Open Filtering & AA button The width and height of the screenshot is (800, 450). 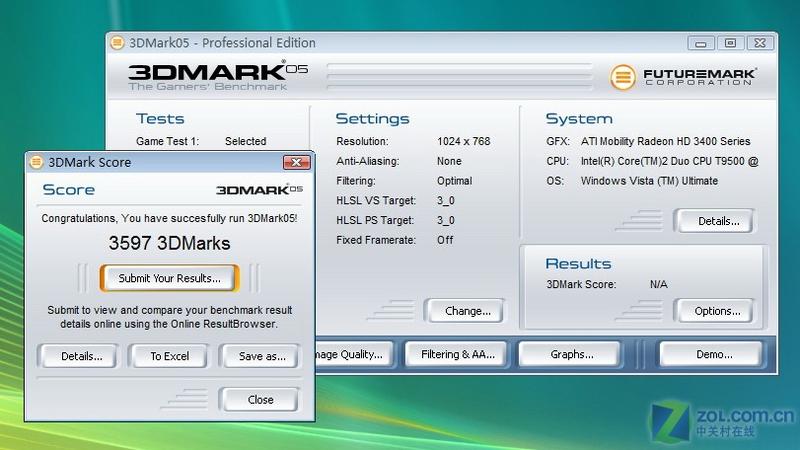click(458, 354)
